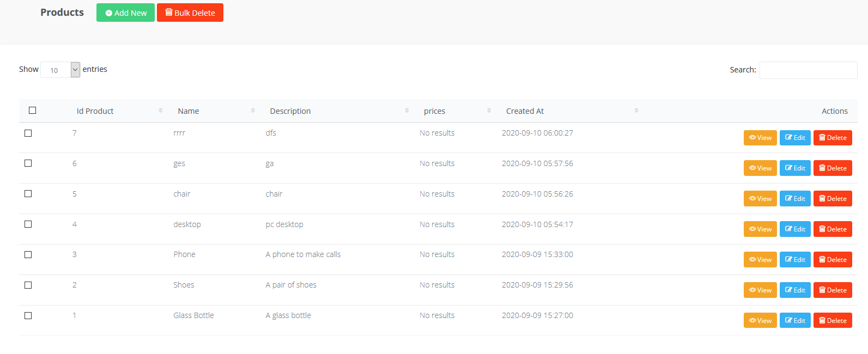
Task: Sort table by prices column
Action: [456, 111]
